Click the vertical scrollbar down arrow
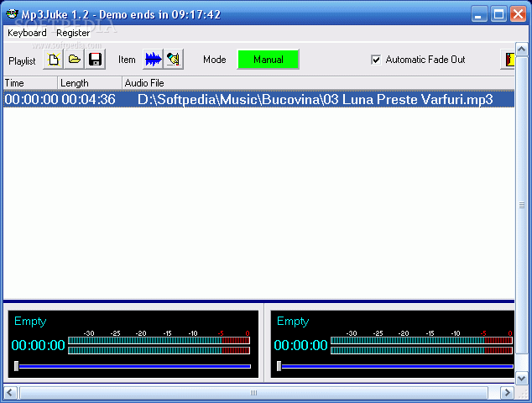 click(521, 378)
